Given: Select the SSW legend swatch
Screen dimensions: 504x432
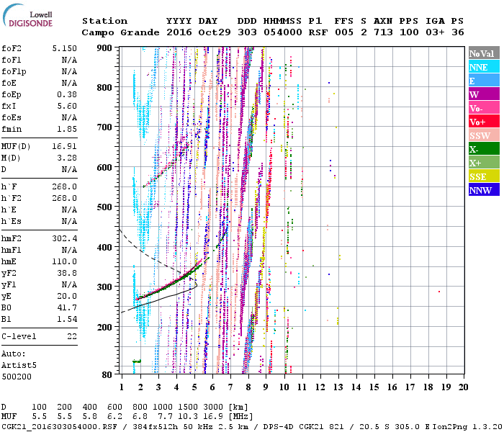Looking at the screenshot, I should pos(484,135).
